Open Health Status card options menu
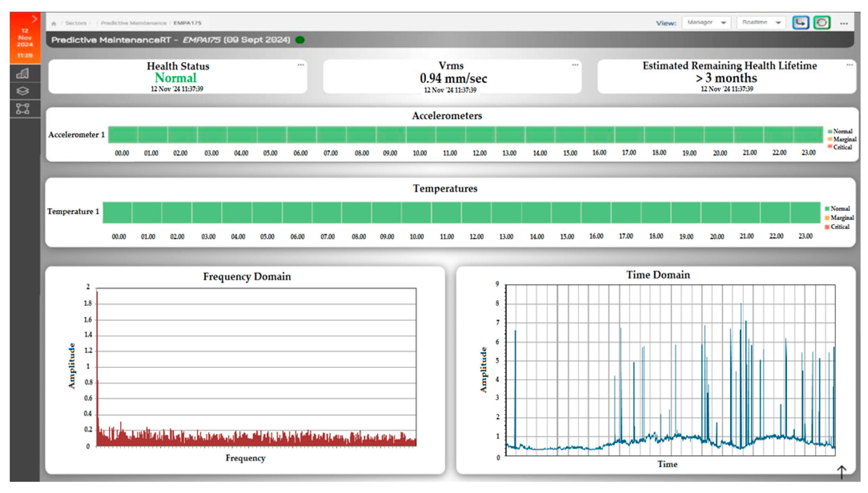Image resolution: width=868 pixels, height=493 pixels. (300, 65)
